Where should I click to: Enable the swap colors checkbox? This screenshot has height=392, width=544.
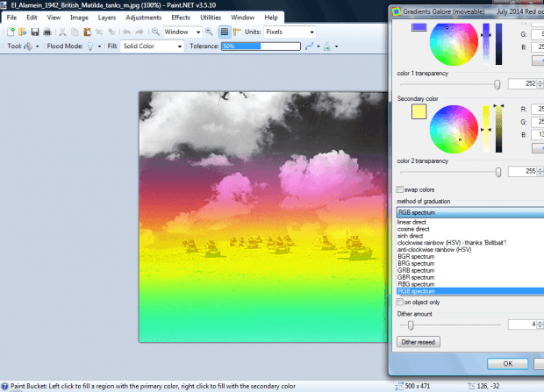400,189
